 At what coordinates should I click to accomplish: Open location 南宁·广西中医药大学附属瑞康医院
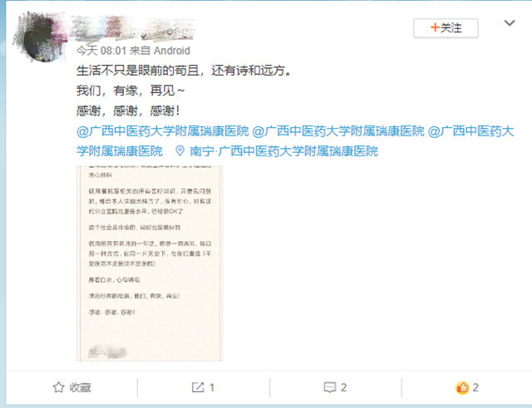click(x=283, y=151)
